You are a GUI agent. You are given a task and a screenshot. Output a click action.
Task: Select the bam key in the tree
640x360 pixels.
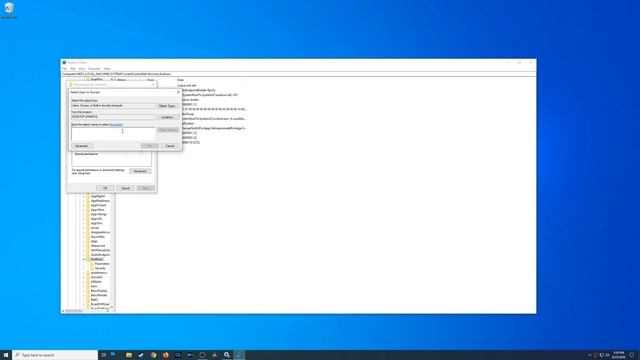pos(94,286)
